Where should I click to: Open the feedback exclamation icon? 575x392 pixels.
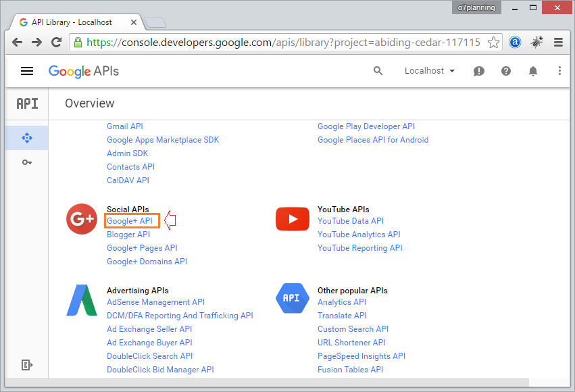[478, 71]
